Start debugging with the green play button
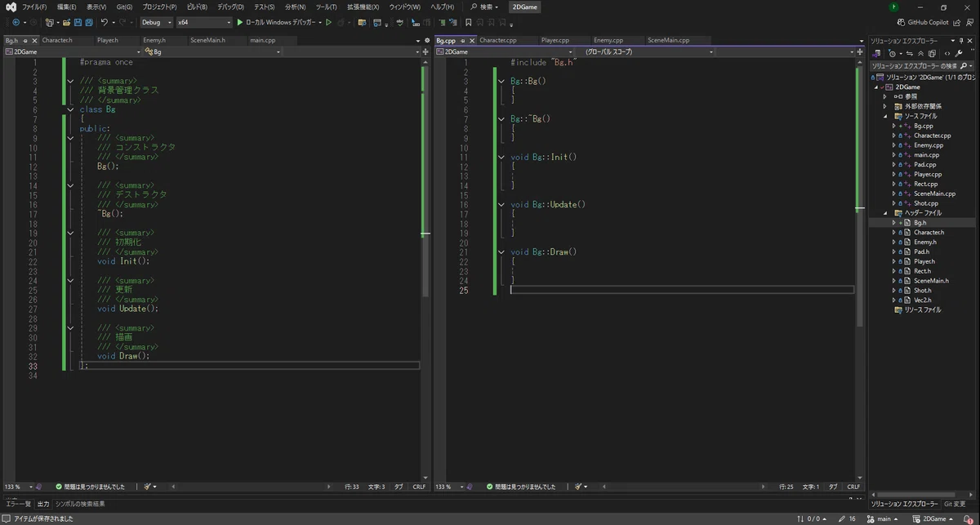This screenshot has height=525, width=980. pos(240,22)
